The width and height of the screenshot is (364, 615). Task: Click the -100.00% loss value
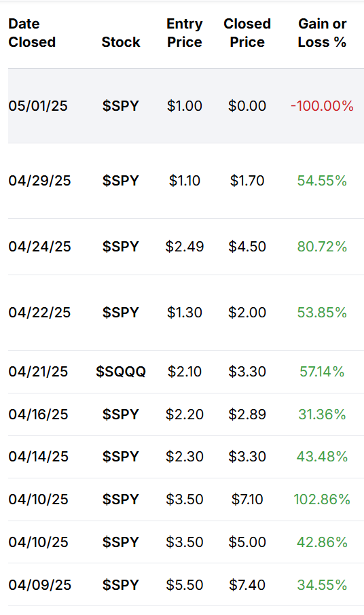point(322,106)
